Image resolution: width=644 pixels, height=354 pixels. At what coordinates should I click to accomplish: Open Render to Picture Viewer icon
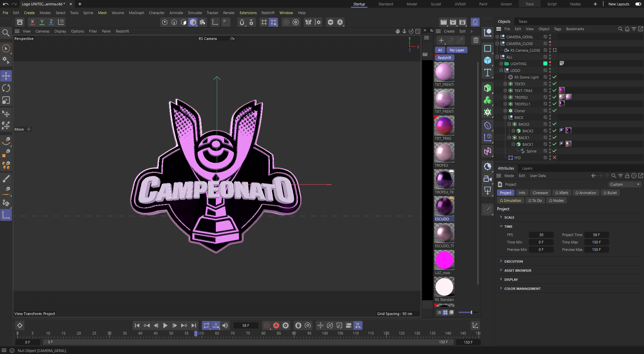point(453,22)
